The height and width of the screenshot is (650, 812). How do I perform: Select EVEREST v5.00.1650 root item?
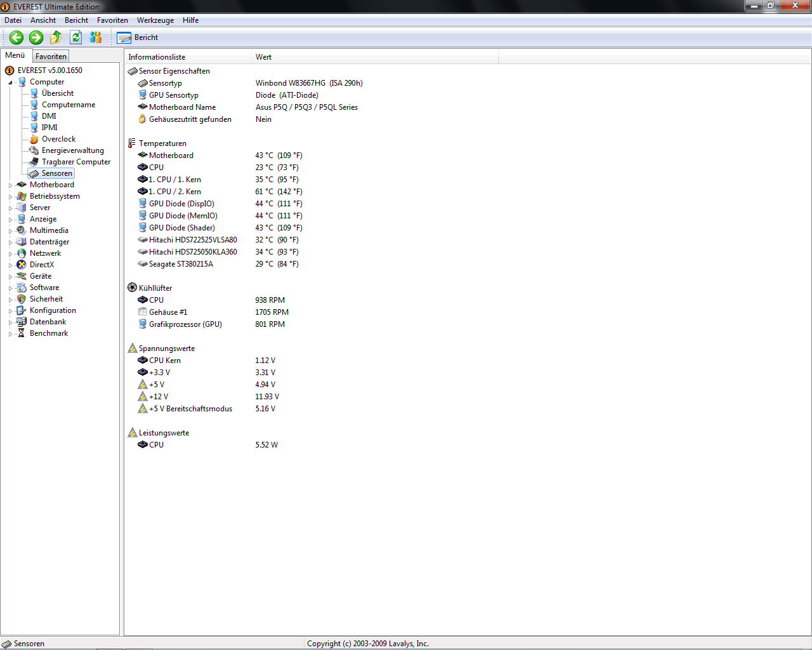50,70
